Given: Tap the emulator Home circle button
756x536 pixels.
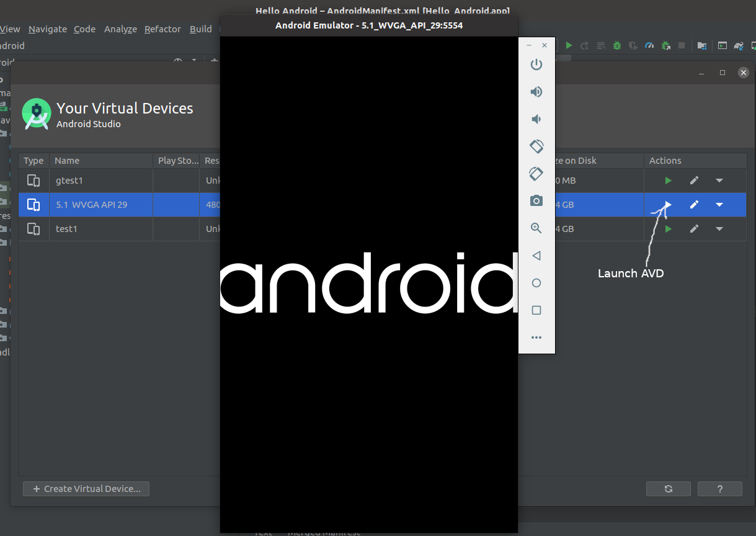Looking at the screenshot, I should point(536,283).
